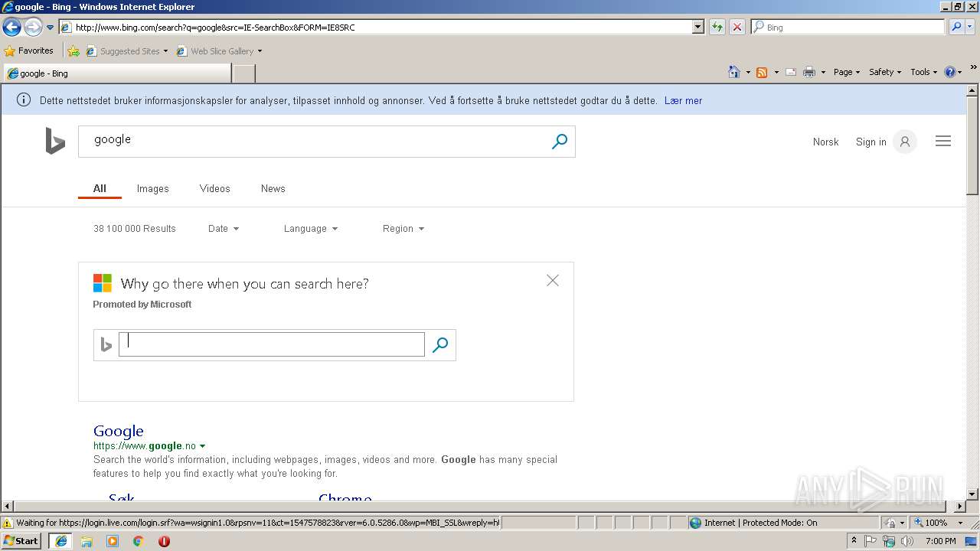Screen dimensions: 980x551
Task: Click the Refresh page icon
Action: (717, 27)
